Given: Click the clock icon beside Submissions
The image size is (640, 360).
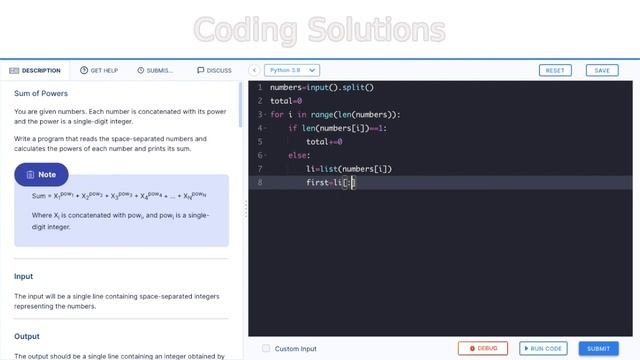Looking at the screenshot, I should click(140, 70).
